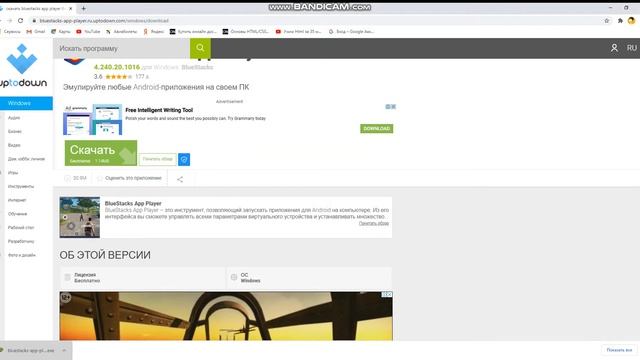Click the Grammarly ad preview image
Image resolution: width=640 pixels, height=360 pixels.
click(x=93, y=119)
